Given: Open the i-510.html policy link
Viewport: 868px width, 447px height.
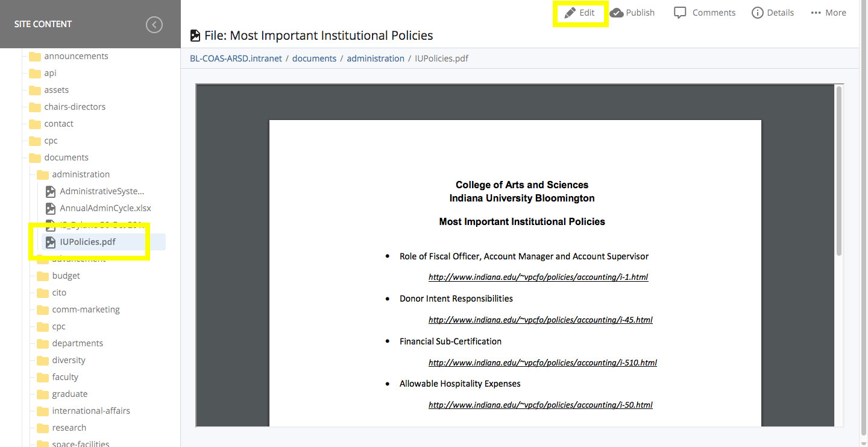Looking at the screenshot, I should pos(542,363).
